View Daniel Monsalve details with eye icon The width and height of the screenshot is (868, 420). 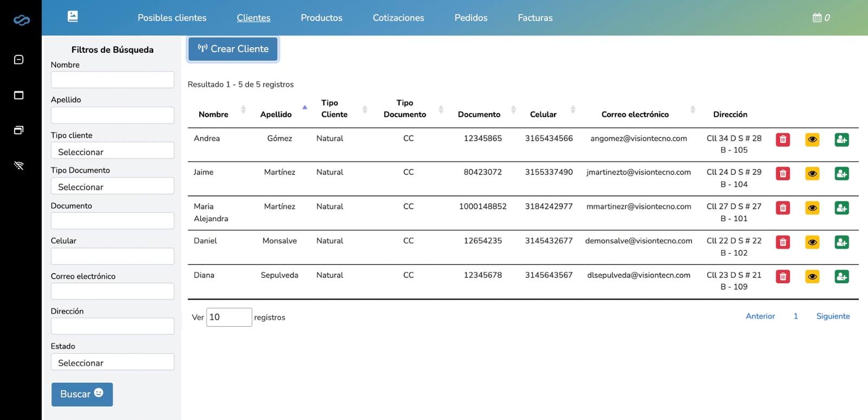812,242
